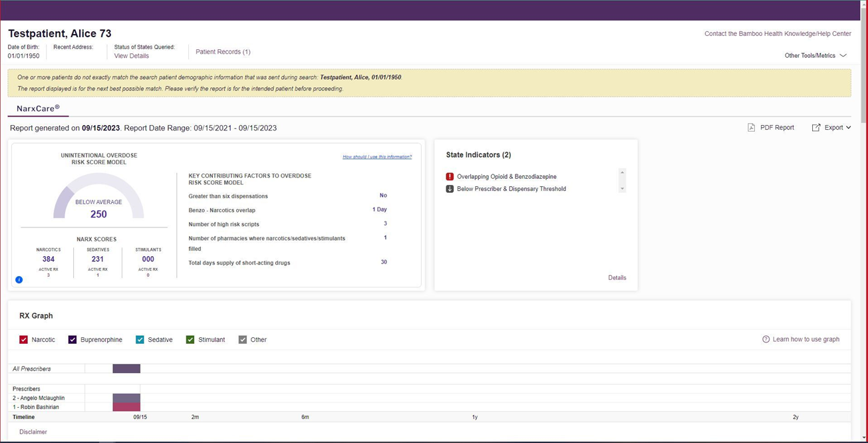Click the 09/15 timeline label
Image resolution: width=868 pixels, height=443 pixels.
tap(140, 417)
